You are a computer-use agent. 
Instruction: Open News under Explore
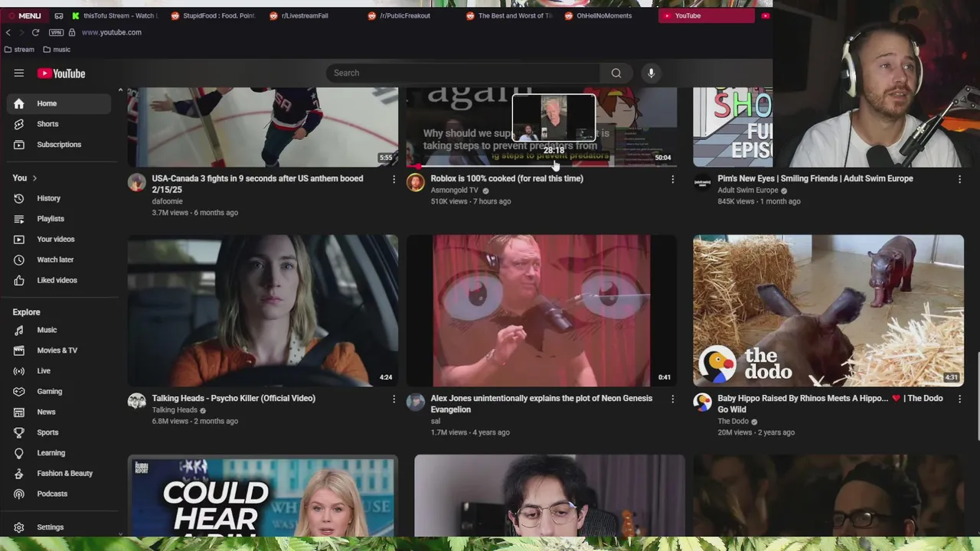tap(59, 412)
